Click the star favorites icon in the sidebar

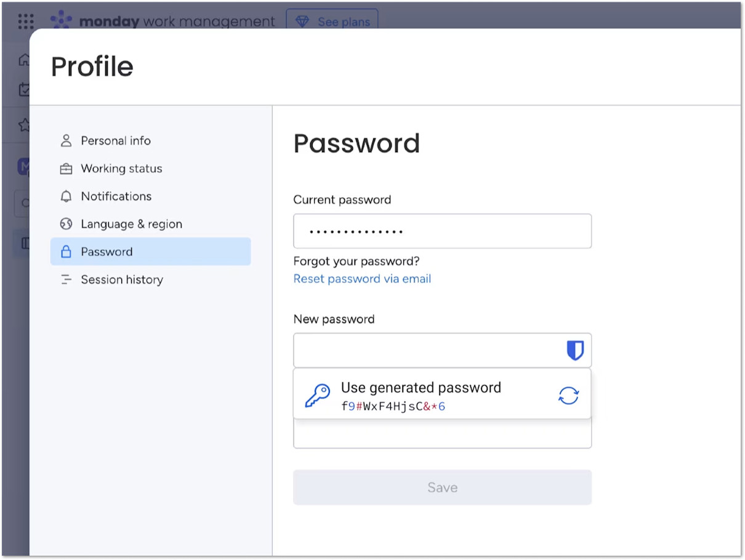(23, 125)
